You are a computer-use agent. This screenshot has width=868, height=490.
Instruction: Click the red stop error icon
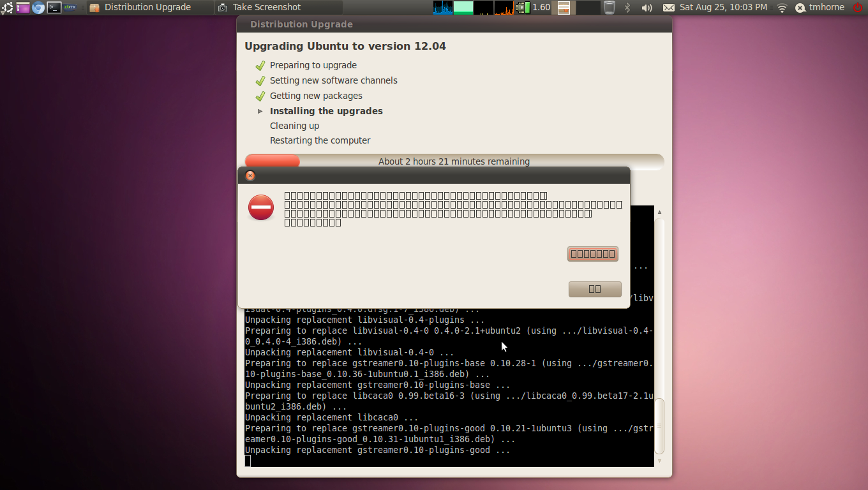point(261,207)
